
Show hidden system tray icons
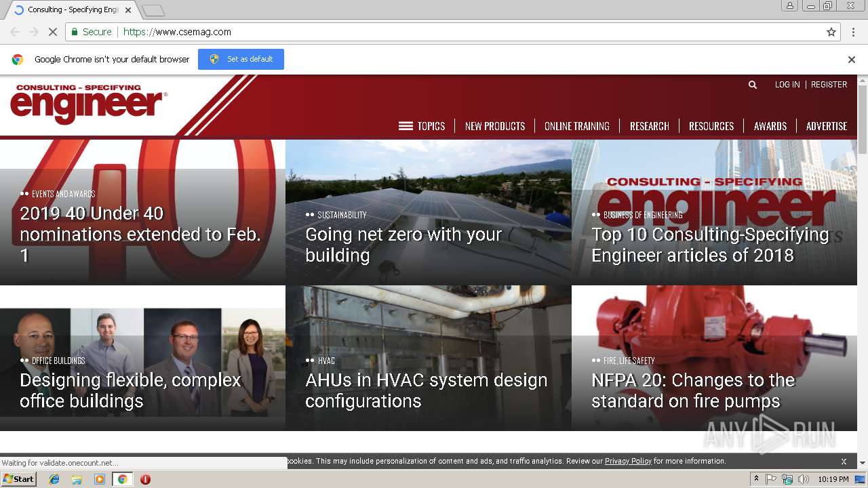[x=756, y=479]
